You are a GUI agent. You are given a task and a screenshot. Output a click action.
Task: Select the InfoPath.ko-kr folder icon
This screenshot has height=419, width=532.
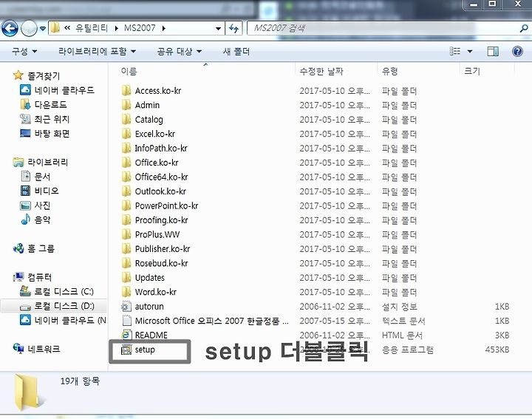point(126,148)
